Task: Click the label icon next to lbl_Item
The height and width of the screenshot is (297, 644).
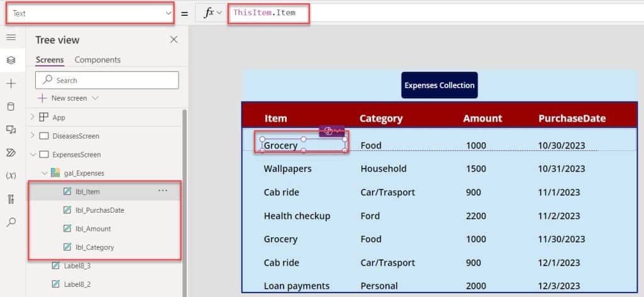Action: (x=67, y=191)
